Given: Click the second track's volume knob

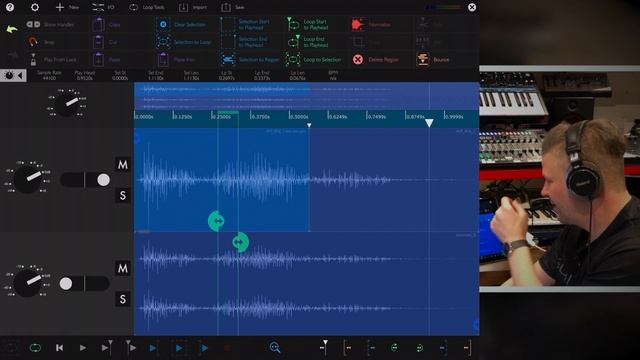Looking at the screenshot, I should tap(27, 282).
